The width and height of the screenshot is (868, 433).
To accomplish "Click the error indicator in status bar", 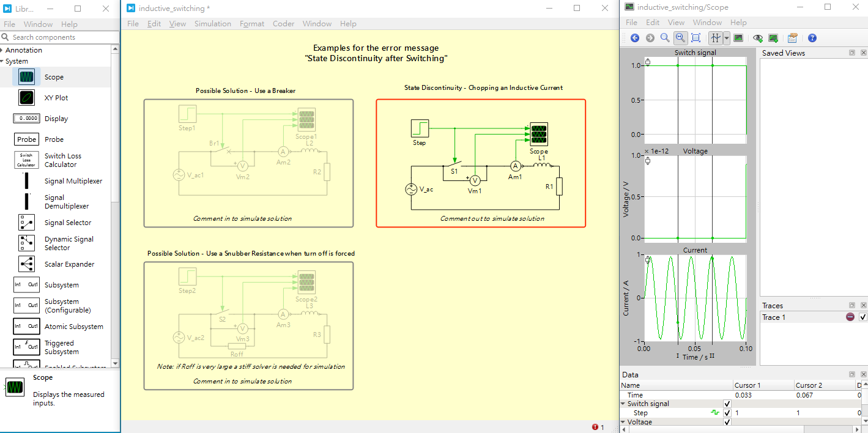I will click(x=598, y=427).
